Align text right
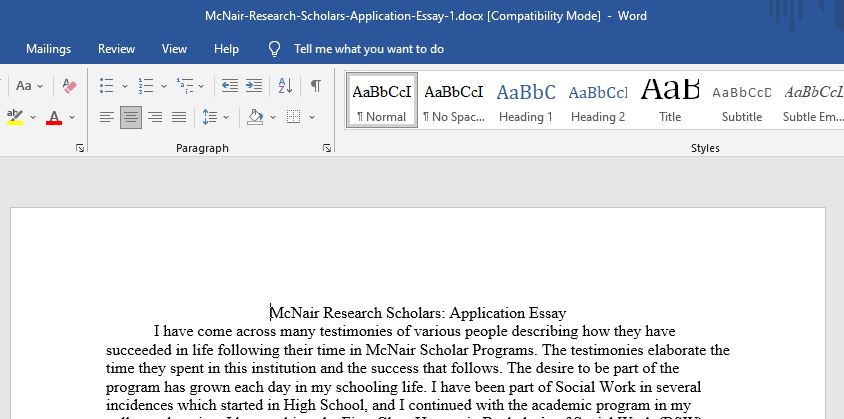844x419 pixels. (155, 117)
